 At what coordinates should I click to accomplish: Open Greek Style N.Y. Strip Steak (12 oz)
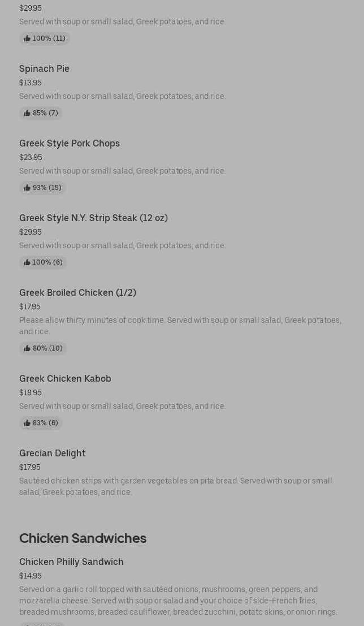coord(93,218)
